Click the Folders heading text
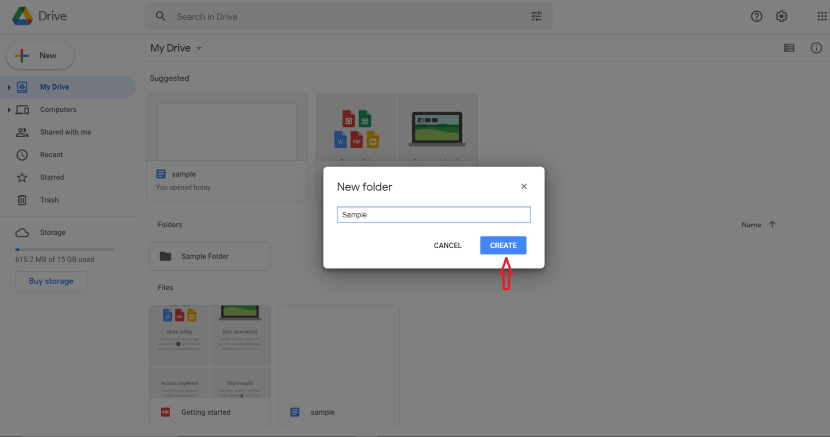 169,224
